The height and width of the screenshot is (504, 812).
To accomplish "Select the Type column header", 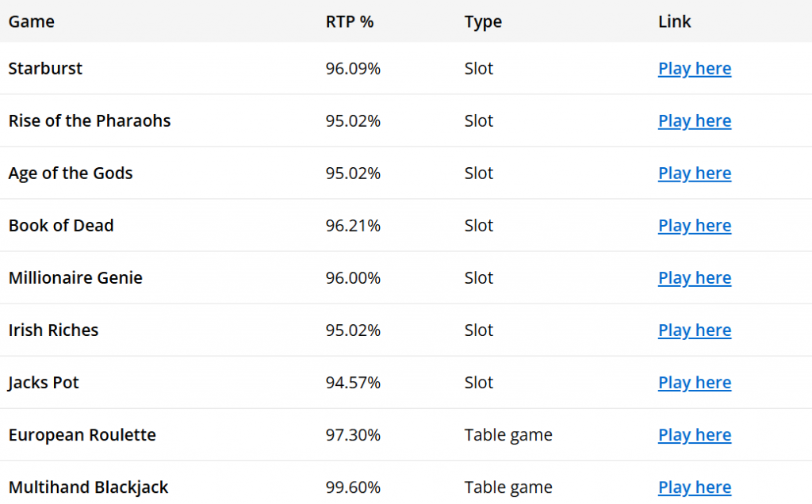I will click(x=483, y=21).
